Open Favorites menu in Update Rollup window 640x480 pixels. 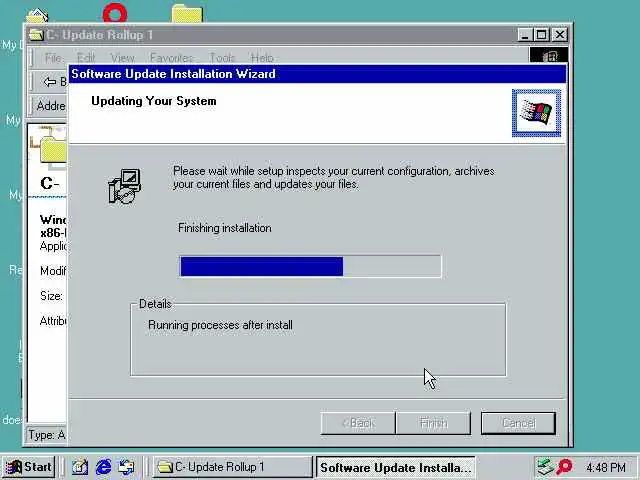pyautogui.click(x=171, y=58)
